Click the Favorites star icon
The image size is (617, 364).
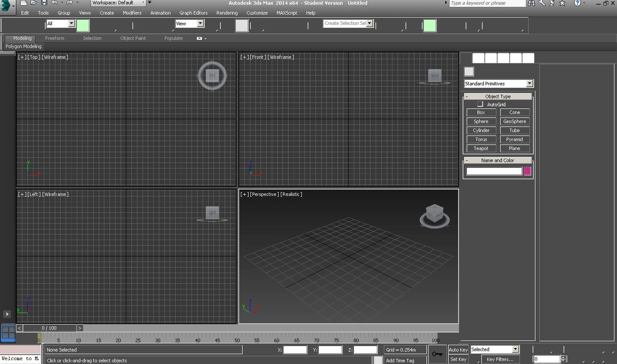(x=562, y=3)
